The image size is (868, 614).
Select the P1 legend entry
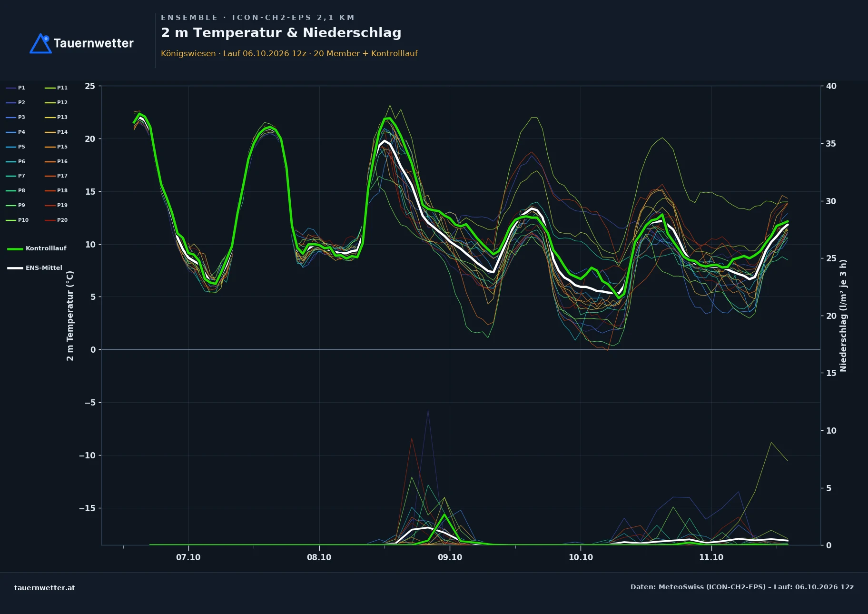pos(15,88)
